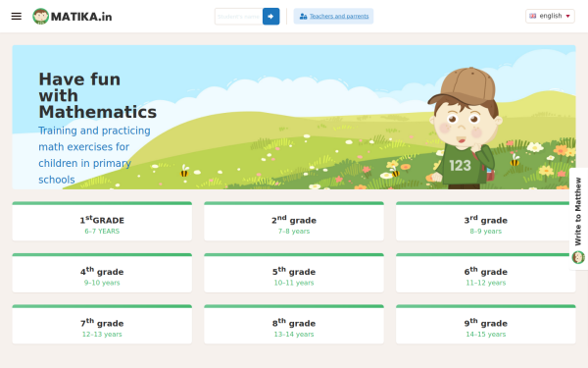Select the 9th grade card

[x=486, y=324]
